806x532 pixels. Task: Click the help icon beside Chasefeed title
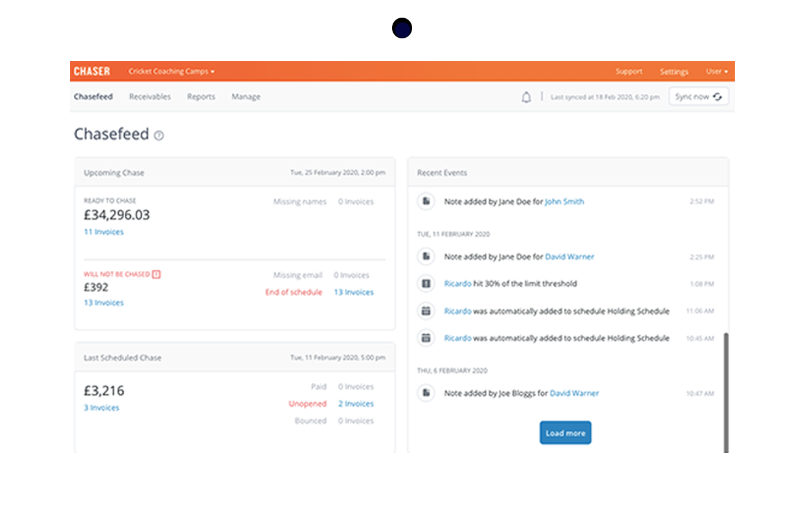point(159,136)
